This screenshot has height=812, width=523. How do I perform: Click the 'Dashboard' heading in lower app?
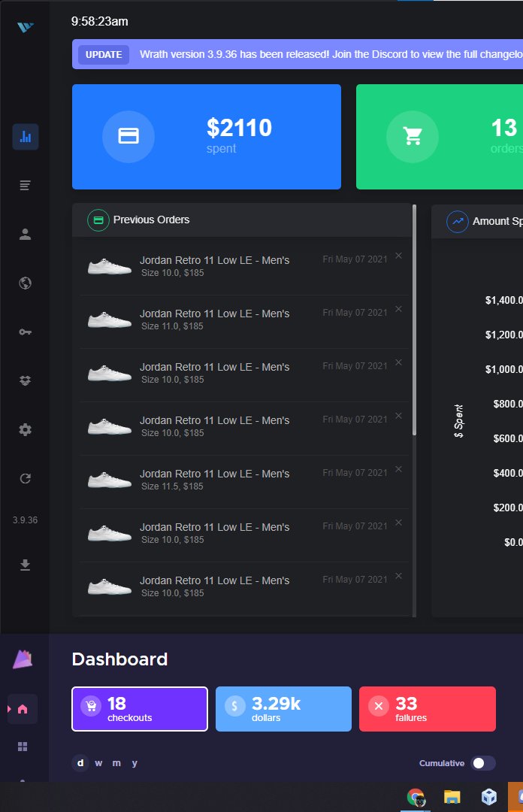[x=119, y=659]
